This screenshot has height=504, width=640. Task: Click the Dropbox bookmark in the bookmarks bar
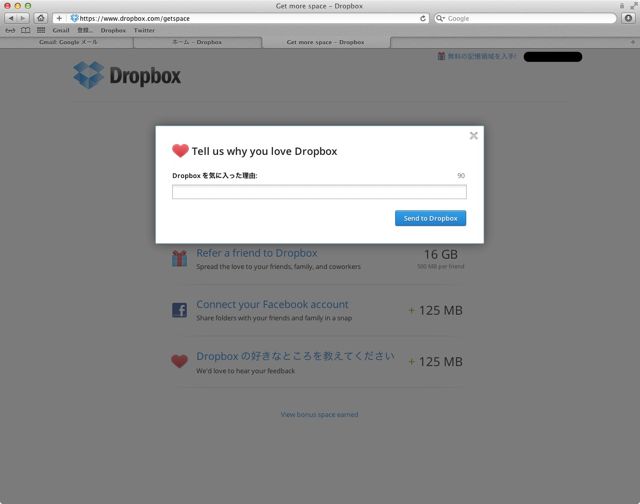(113, 30)
